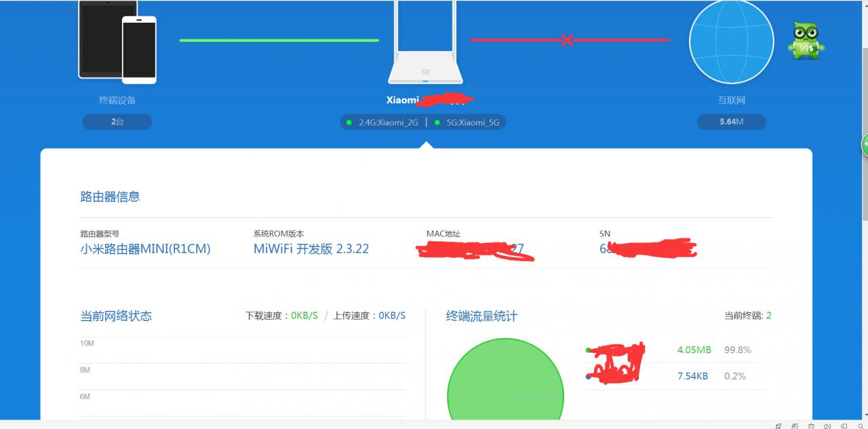Image resolution: width=868 pixels, height=429 pixels.
Task: Click the Xiaomi router image
Action: [426, 42]
